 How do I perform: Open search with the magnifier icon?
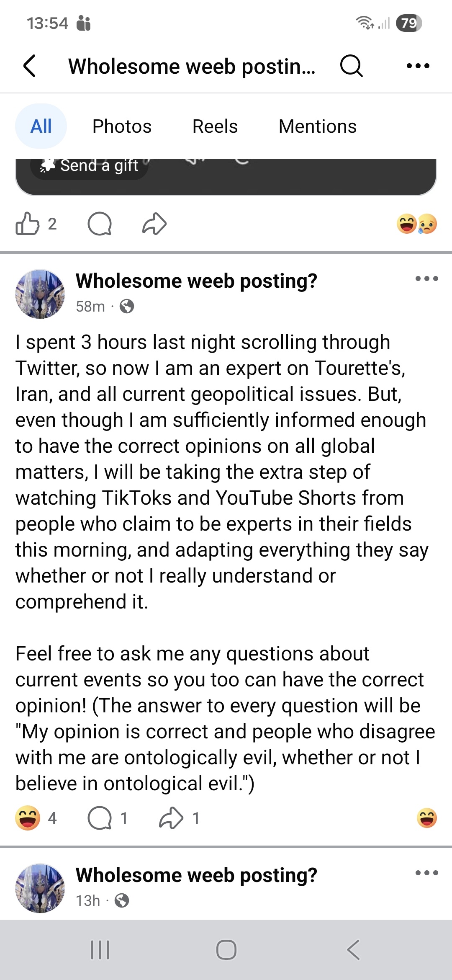tap(351, 66)
